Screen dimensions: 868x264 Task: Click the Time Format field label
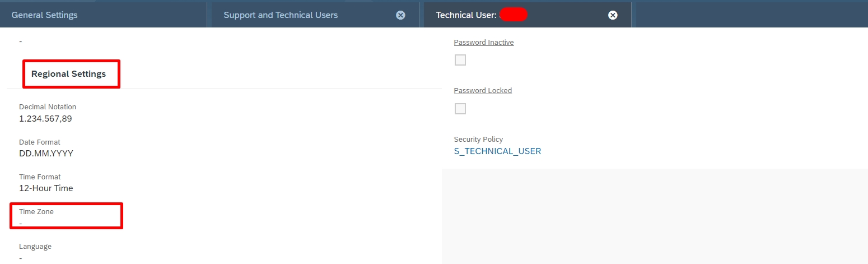click(x=40, y=177)
